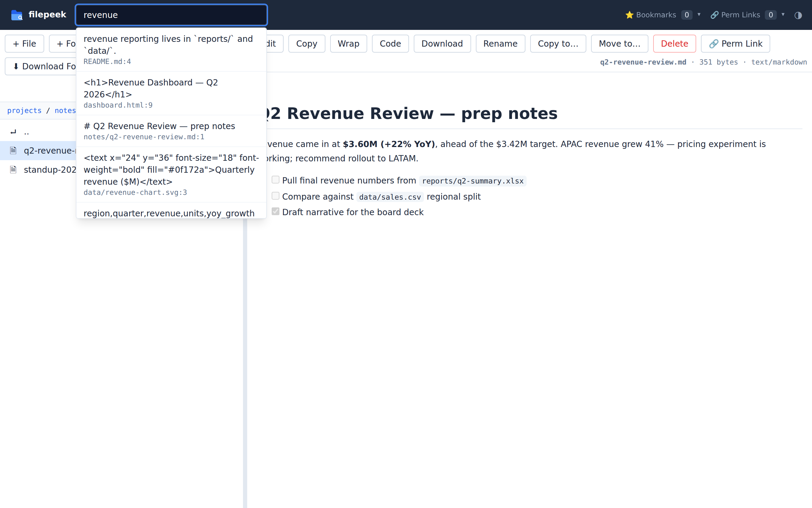
Task: Open notes/q2-revenue-review.md:1 search result
Action: point(171,131)
